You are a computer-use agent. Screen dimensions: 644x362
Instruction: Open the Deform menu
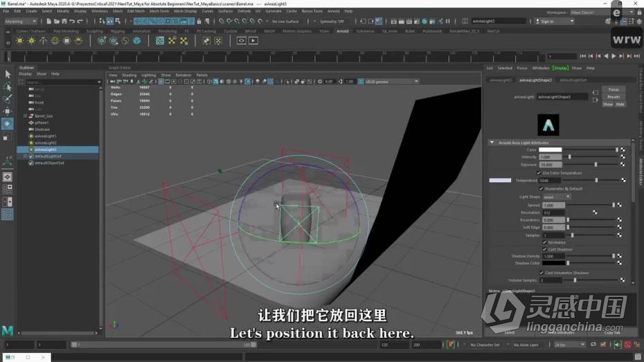244,11
